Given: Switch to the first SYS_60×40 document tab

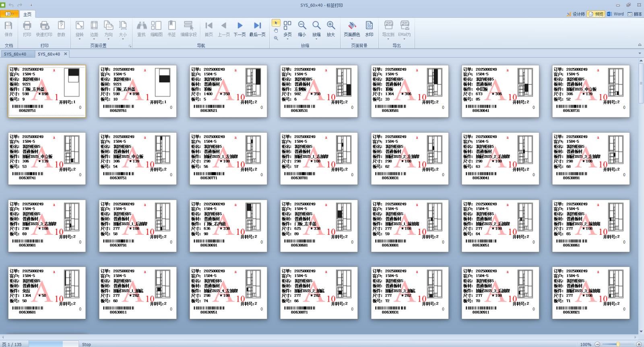Looking at the screenshot, I should pyautogui.click(x=15, y=54).
